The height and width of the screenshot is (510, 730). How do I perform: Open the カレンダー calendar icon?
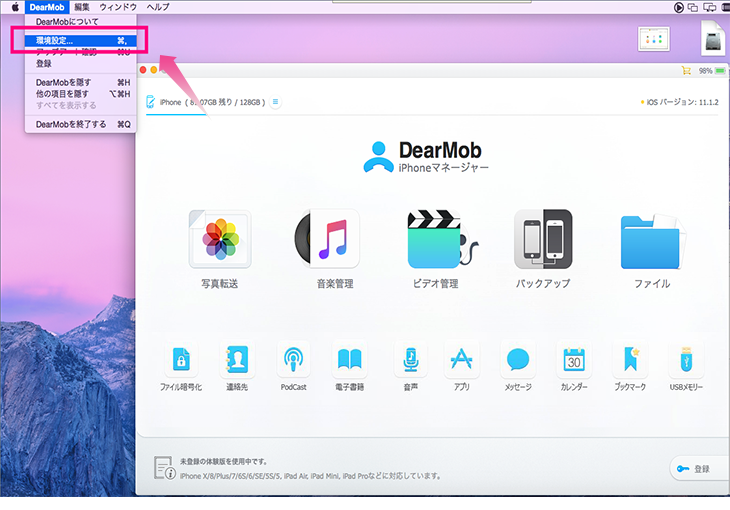pos(574,359)
